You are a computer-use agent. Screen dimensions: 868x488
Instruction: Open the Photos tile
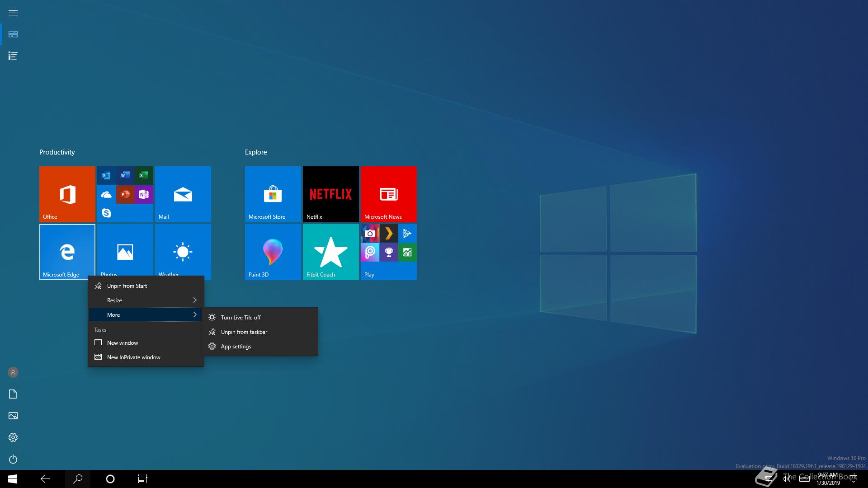[125, 250]
